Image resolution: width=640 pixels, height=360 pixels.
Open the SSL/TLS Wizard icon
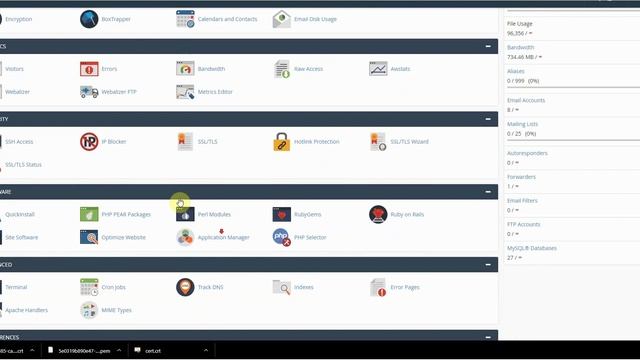(378, 142)
